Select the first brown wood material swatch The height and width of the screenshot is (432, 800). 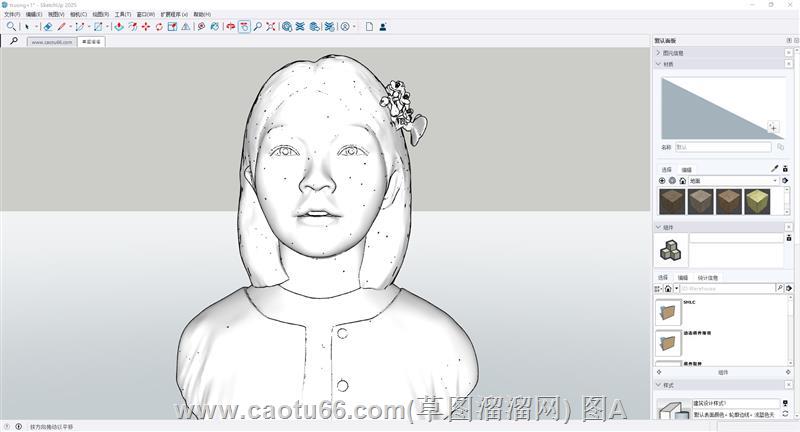click(672, 201)
